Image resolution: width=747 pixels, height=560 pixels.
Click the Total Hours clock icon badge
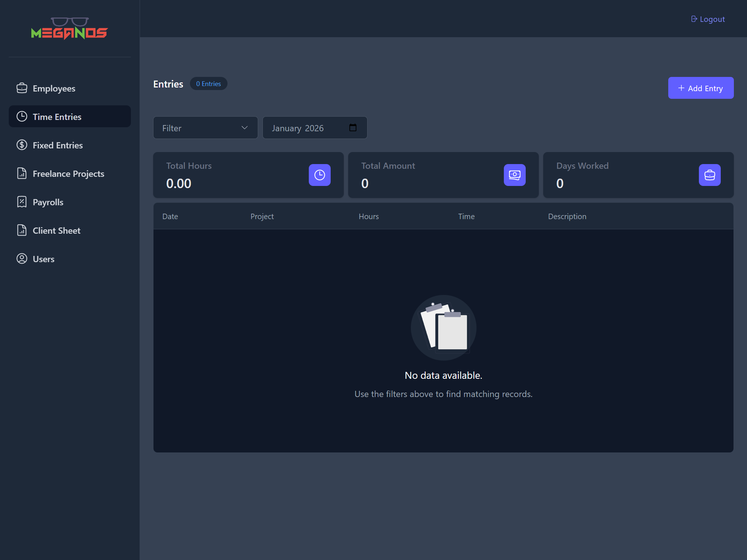pos(319,175)
